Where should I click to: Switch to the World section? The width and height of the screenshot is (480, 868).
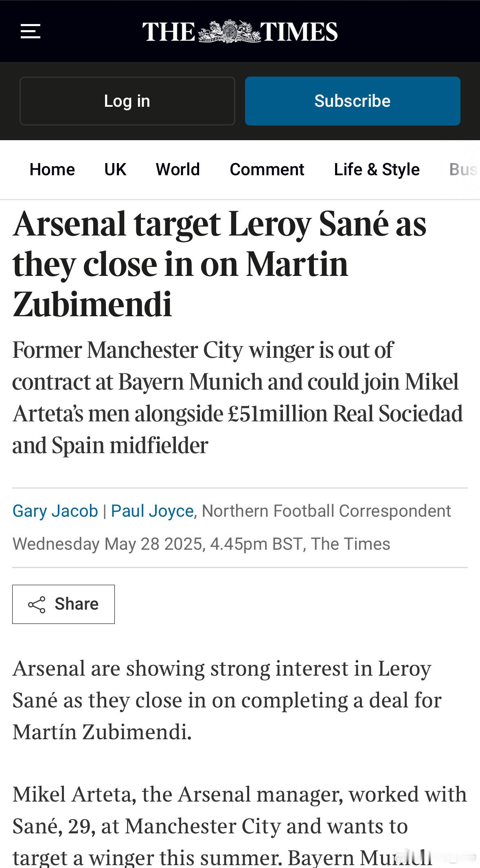[x=178, y=169]
